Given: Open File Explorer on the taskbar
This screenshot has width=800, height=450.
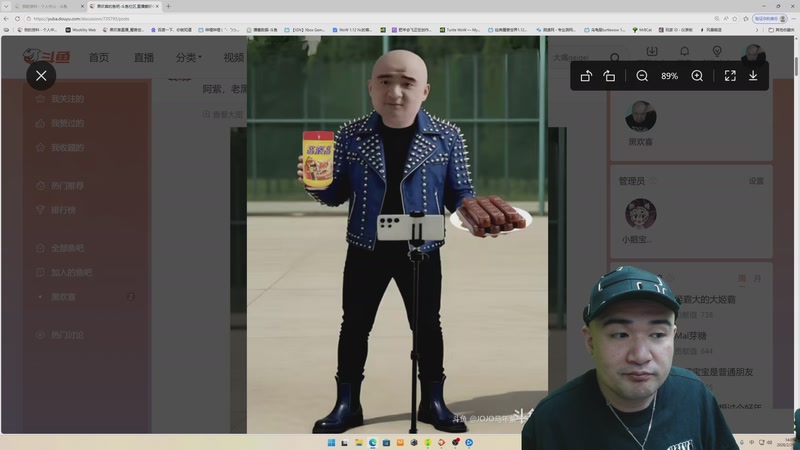Looking at the screenshot, I should click(x=359, y=442).
